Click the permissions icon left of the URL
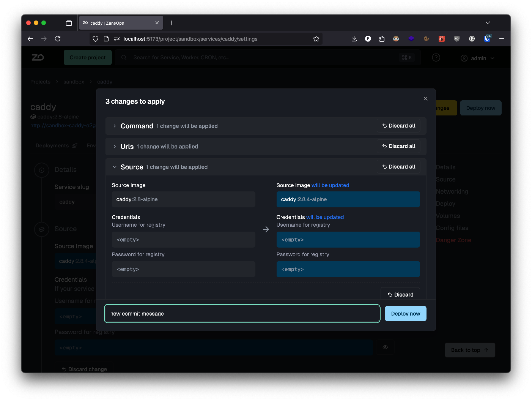The width and height of the screenshot is (532, 401). point(117,39)
